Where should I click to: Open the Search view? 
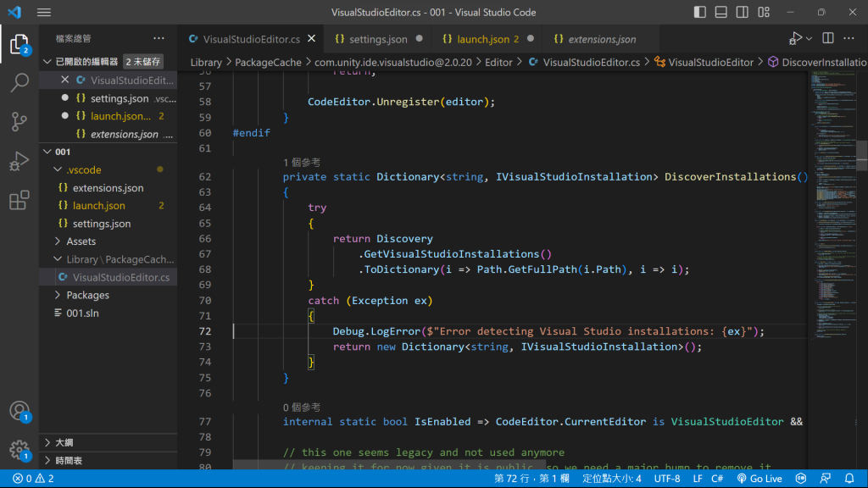[x=19, y=83]
